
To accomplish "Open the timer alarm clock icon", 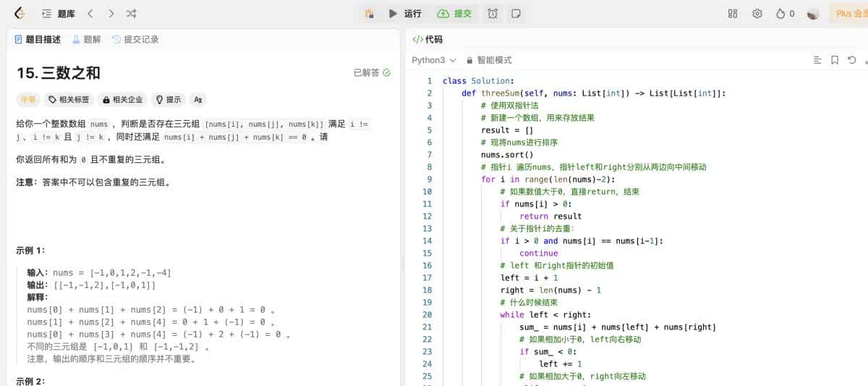I will click(x=493, y=14).
